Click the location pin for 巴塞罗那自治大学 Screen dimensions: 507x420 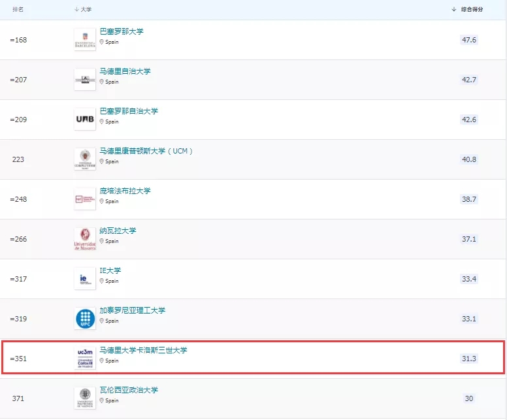pyautogui.click(x=101, y=121)
